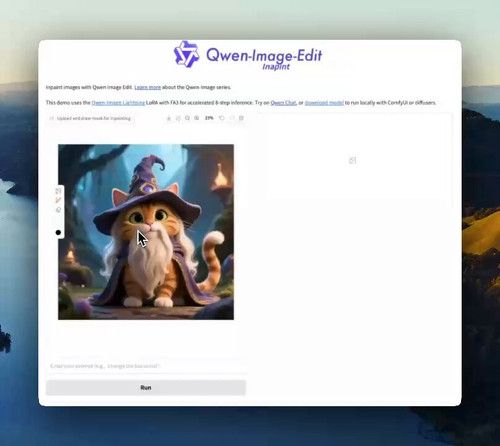500x446 pixels.
Task: Select the brush tool in editor sidebar
Action: pos(58,200)
